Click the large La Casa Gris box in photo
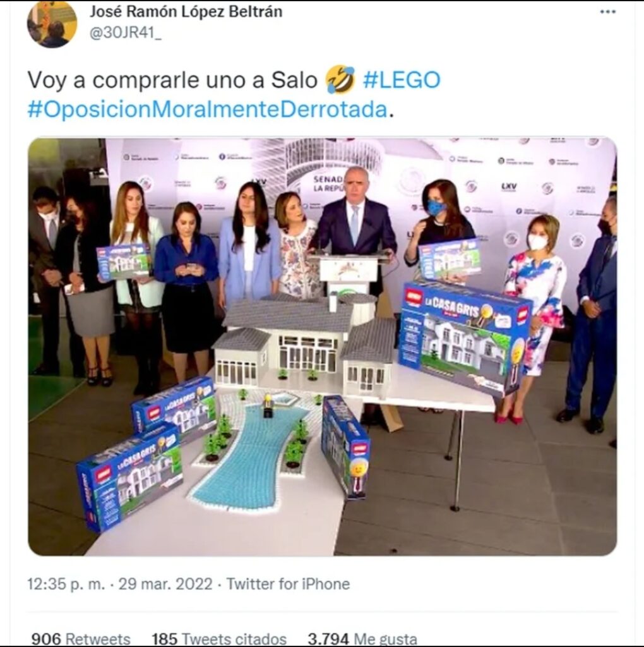644x647 pixels. coord(464,337)
